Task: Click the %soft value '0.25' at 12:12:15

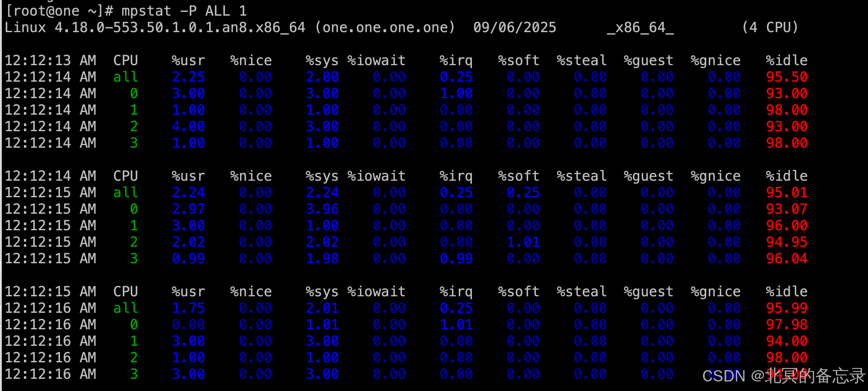Action: pos(523,192)
